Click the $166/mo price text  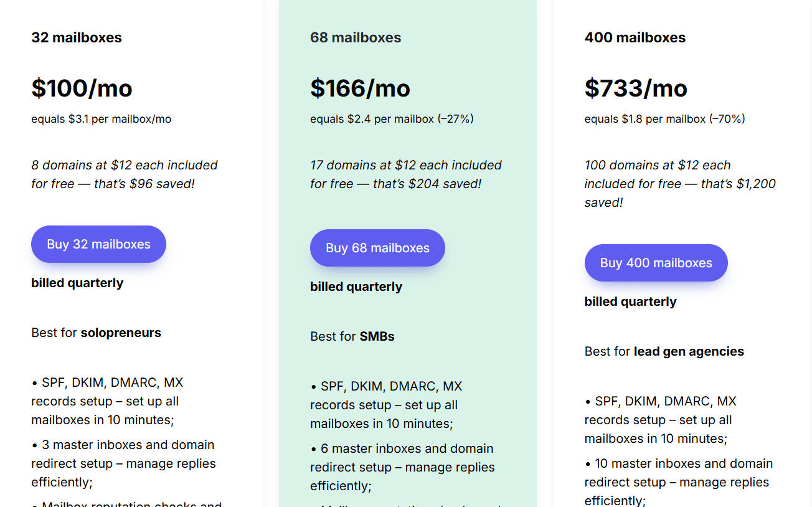pyautogui.click(x=360, y=88)
